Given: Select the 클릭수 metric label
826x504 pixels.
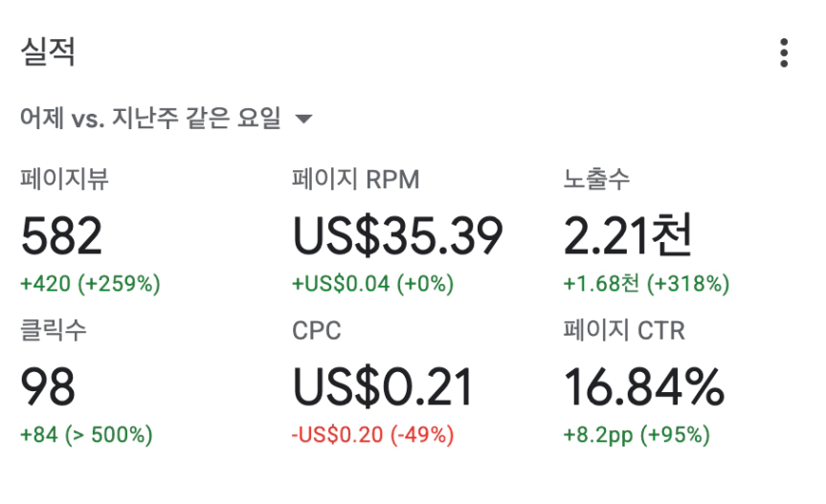Looking at the screenshot, I should click(54, 330).
